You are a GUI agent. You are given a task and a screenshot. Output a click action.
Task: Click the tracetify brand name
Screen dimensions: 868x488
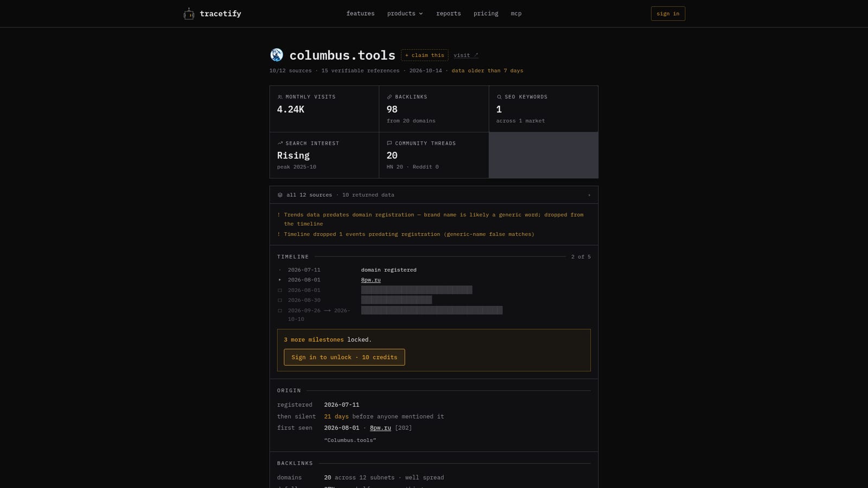[220, 14]
